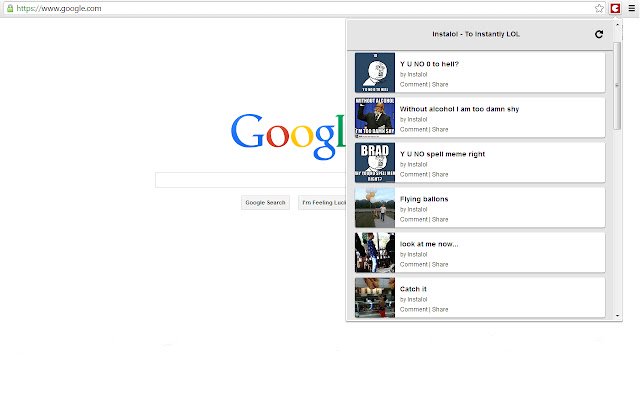The image size is (640, 400).
Task: Open the 'Without alcohol' meme thumbnail
Action: tap(375, 118)
